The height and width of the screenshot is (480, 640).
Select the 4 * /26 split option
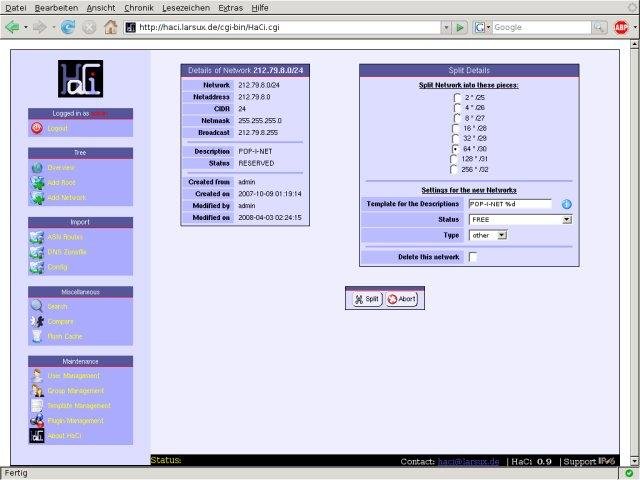click(x=457, y=108)
